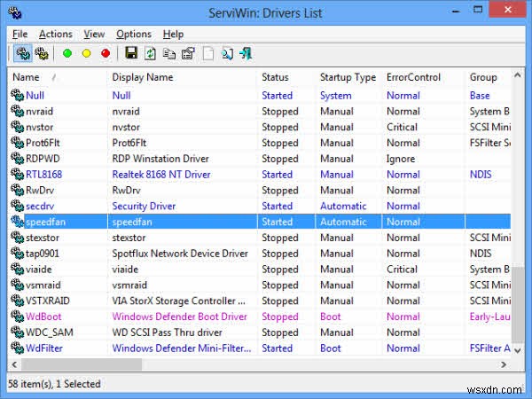Click 'Windows Defender Boot Driver' cell
Image resolution: width=532 pixels, height=399 pixels.
[x=179, y=317]
